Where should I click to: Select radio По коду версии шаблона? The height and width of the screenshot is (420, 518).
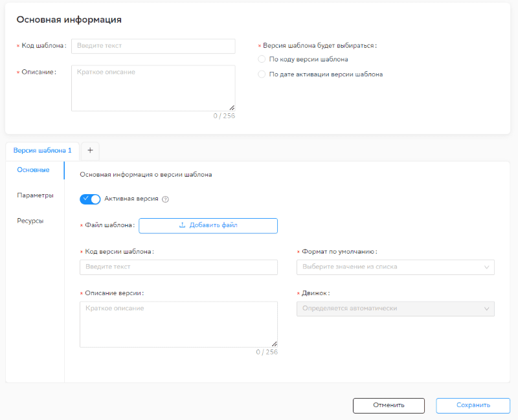point(262,59)
